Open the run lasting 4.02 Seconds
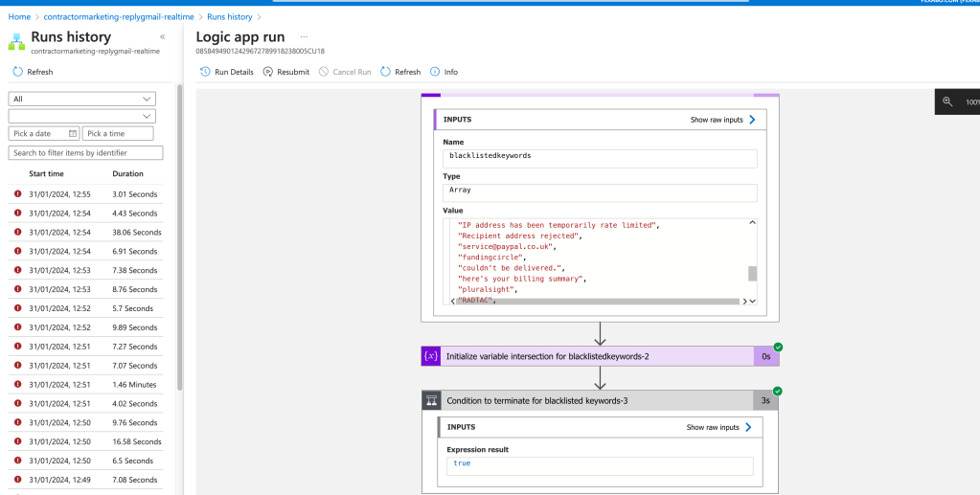The image size is (980, 495). pyautogui.click(x=85, y=404)
